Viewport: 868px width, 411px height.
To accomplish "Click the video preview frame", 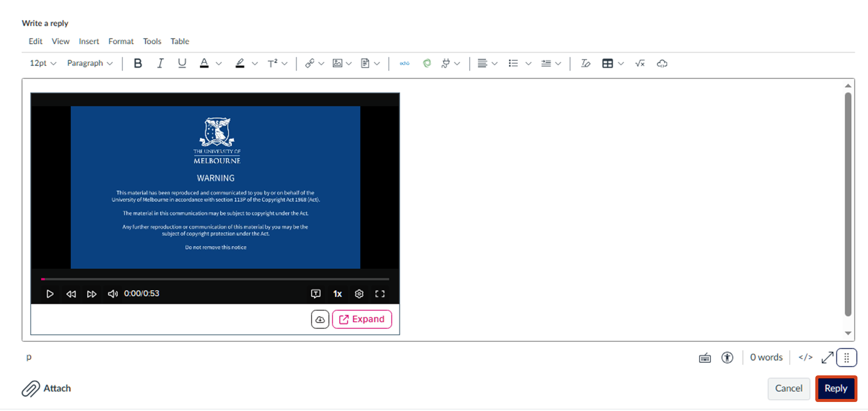I will [x=215, y=187].
